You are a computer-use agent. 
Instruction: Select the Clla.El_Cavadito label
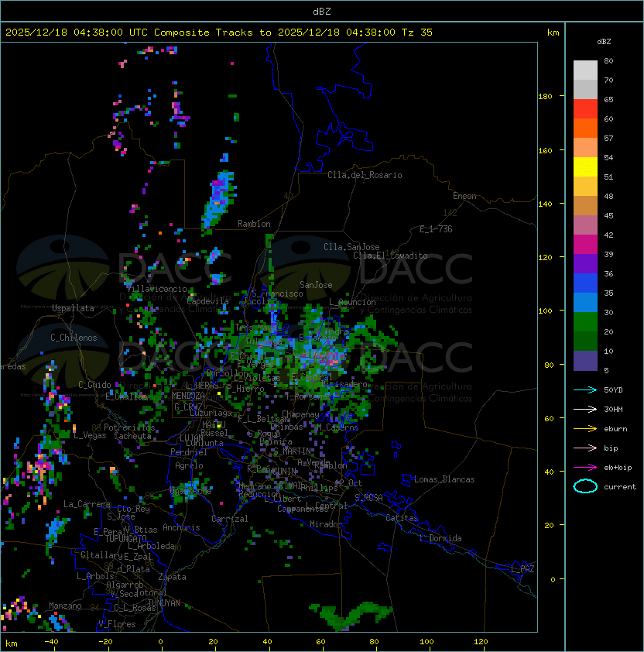click(390, 256)
